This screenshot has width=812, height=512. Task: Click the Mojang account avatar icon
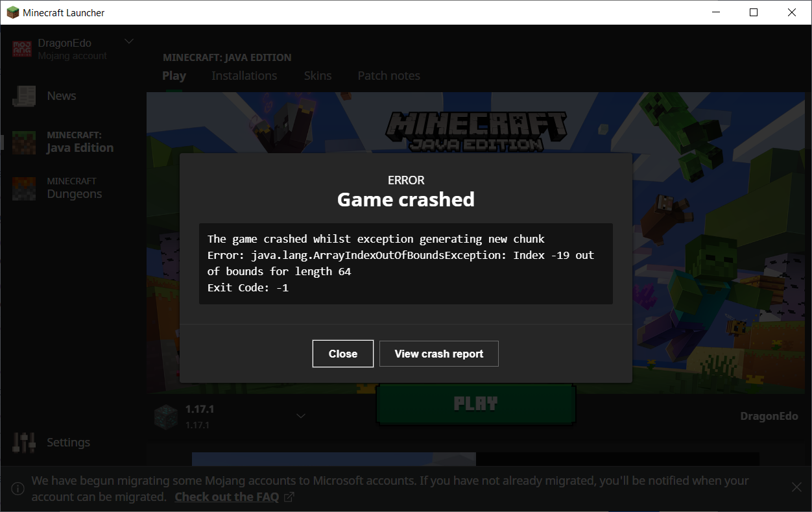22,49
